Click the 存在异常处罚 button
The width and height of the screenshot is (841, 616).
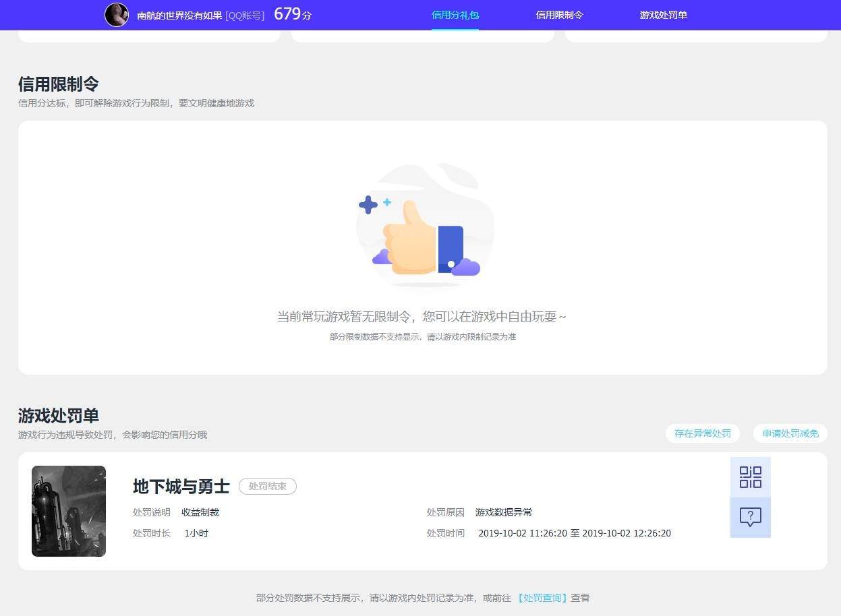(703, 433)
